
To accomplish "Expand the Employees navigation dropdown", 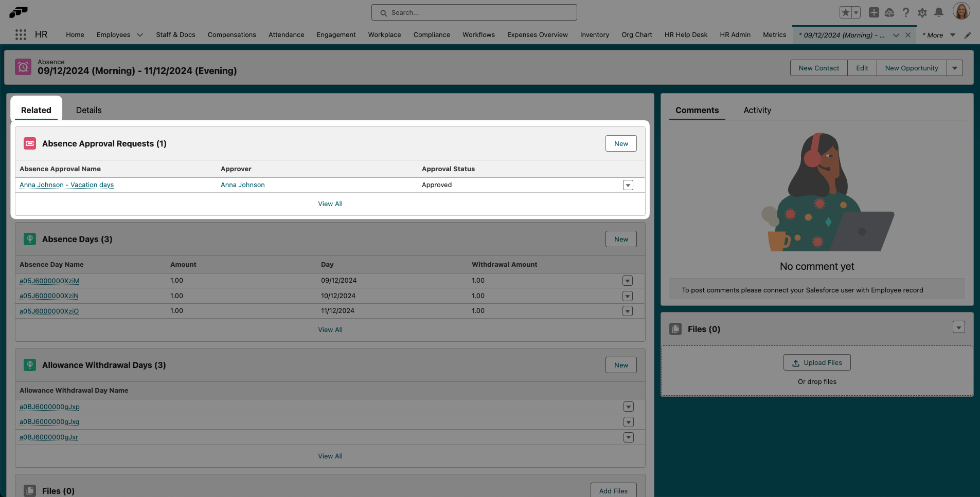I will [x=139, y=34].
